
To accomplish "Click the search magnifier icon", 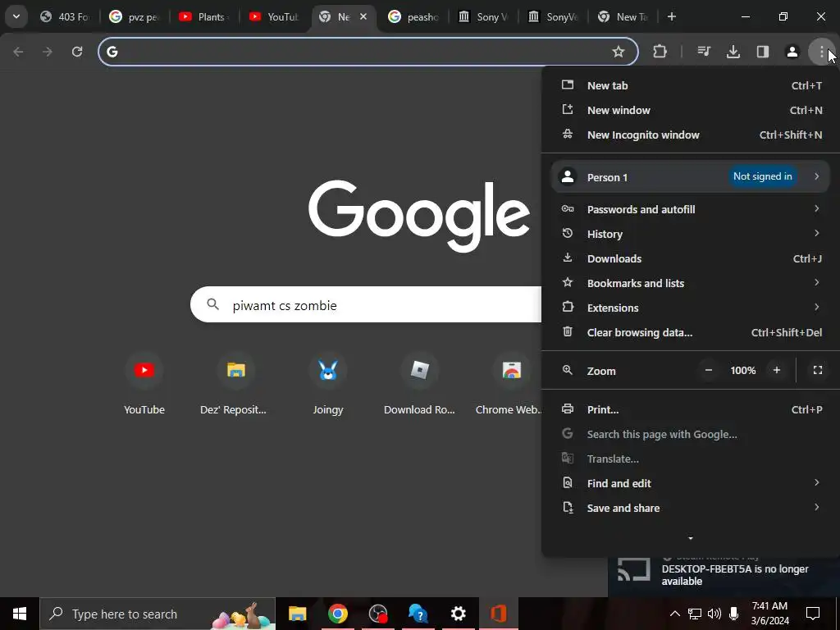I will click(212, 304).
